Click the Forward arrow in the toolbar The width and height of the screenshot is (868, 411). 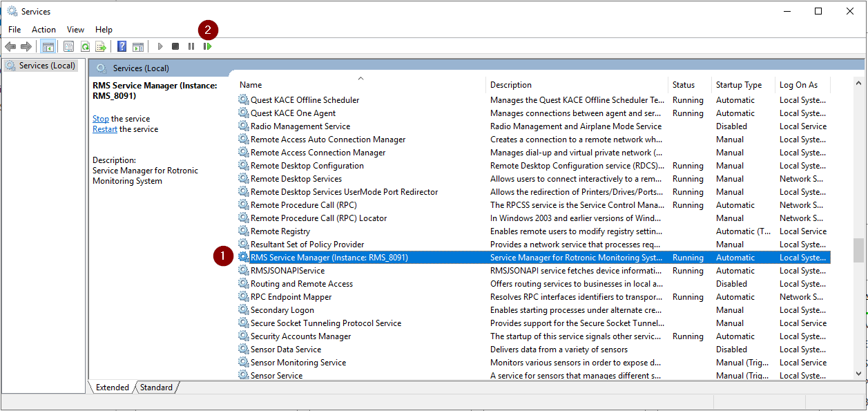coord(26,46)
